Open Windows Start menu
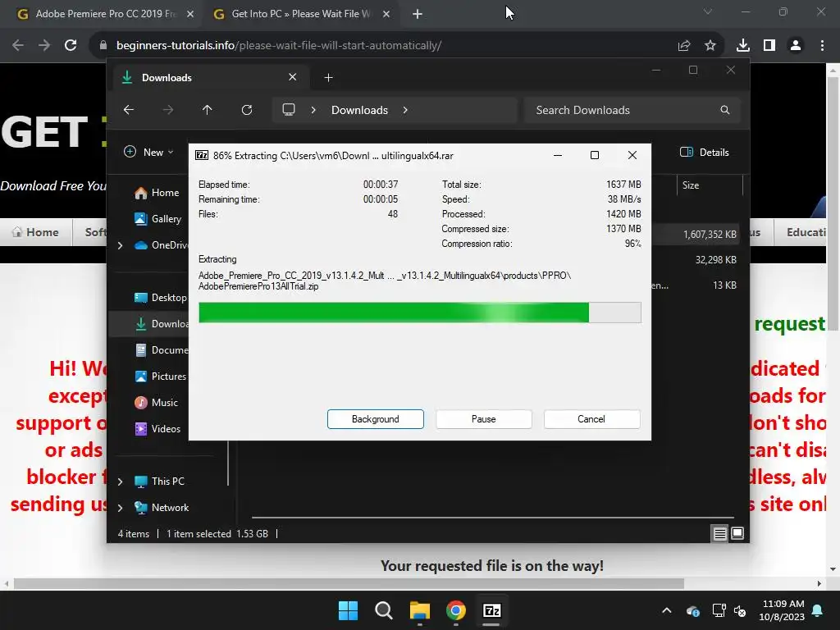 [348, 610]
